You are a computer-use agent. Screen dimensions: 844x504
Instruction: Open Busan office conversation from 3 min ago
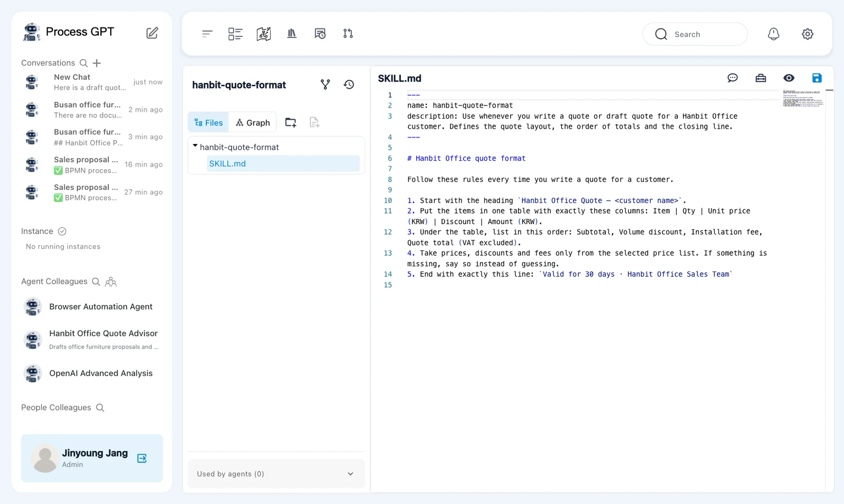click(x=92, y=137)
